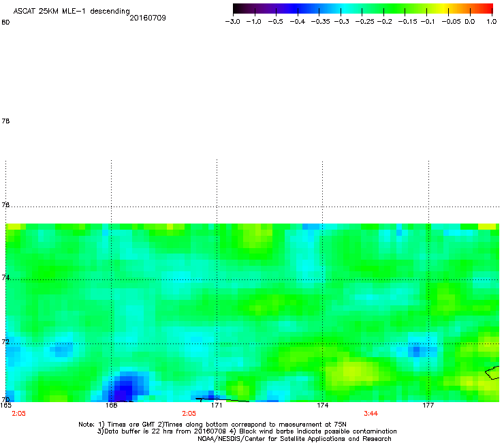The width and height of the screenshot is (504, 443).
Task: Click the latitude label 78
Action: tap(5, 121)
